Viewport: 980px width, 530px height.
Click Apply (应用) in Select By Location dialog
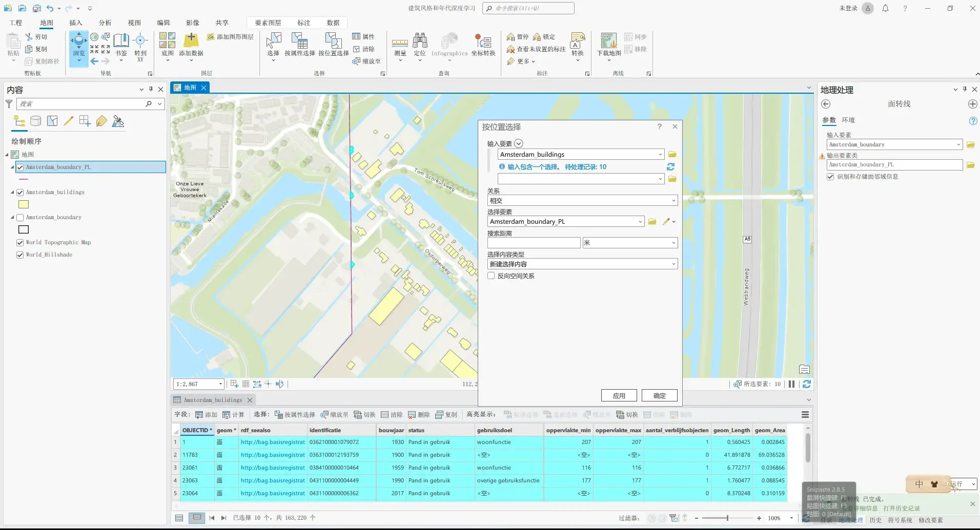(x=619, y=396)
